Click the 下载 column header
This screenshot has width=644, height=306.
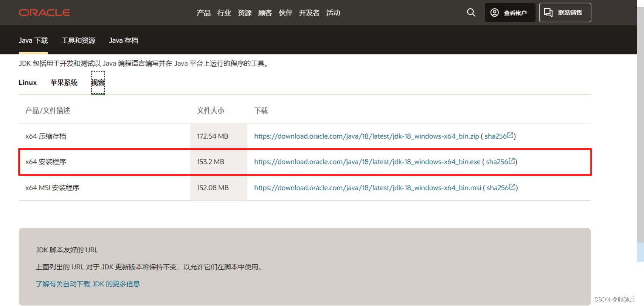pyautogui.click(x=261, y=111)
